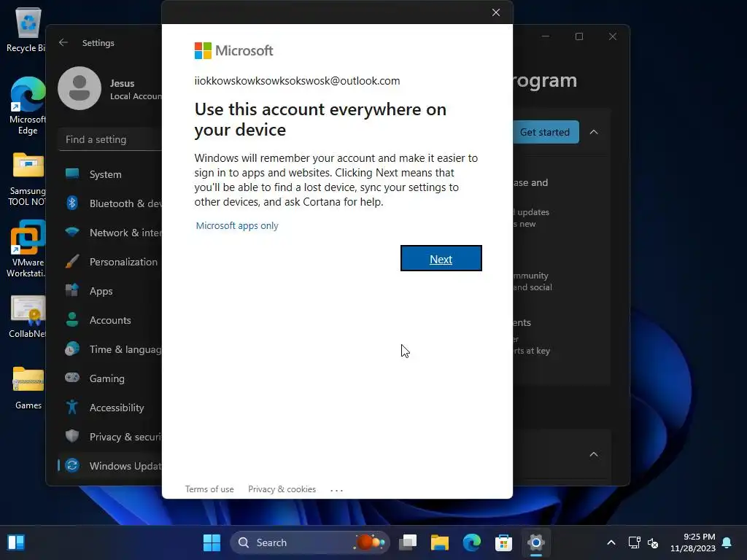Screen dimensions: 747x560
Task: Click the Apps icon in Settings sidebar
Action: click(72, 290)
